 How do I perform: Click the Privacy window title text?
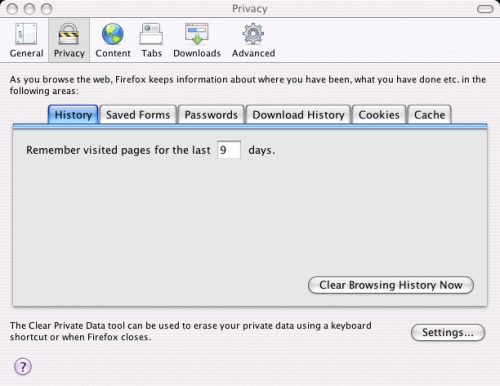click(250, 9)
